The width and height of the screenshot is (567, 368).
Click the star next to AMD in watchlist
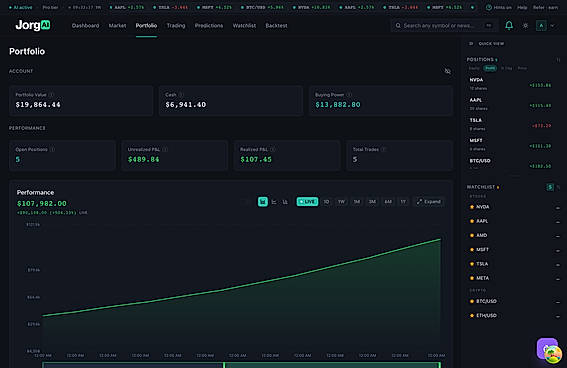click(x=472, y=235)
